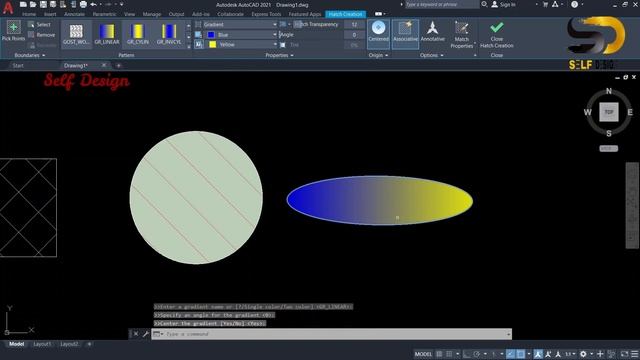The height and width of the screenshot is (360, 640).
Task: Click the yellow color swatch
Action: pyautogui.click(x=212, y=44)
